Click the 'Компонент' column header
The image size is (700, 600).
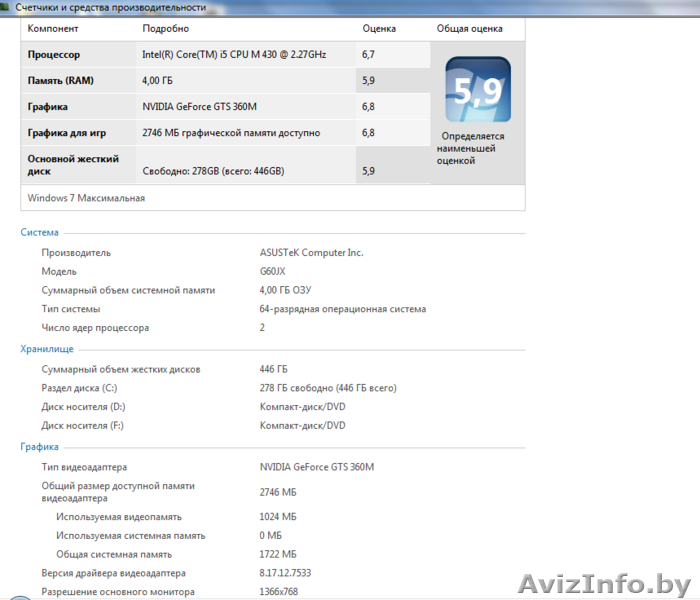(x=52, y=29)
